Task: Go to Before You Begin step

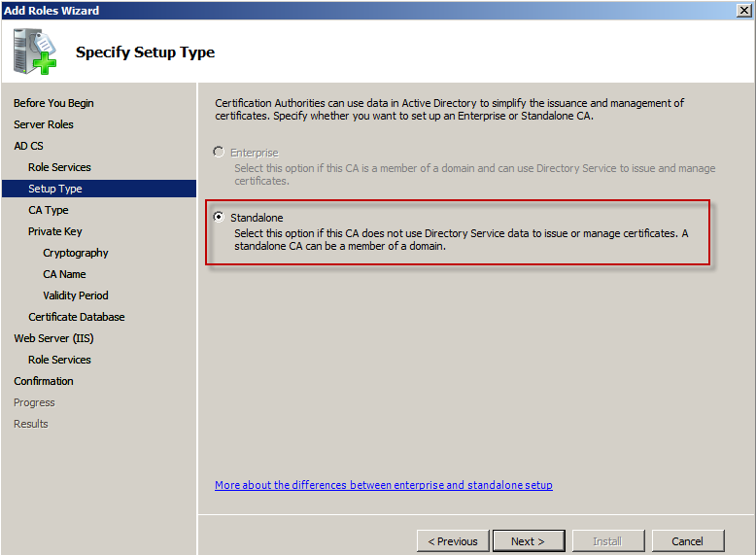Action: pos(53,103)
